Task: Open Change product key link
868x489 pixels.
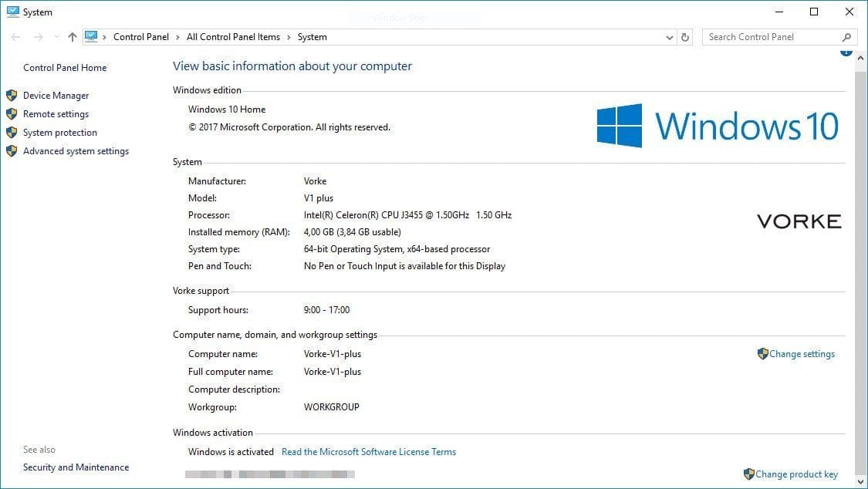Action: 796,474
